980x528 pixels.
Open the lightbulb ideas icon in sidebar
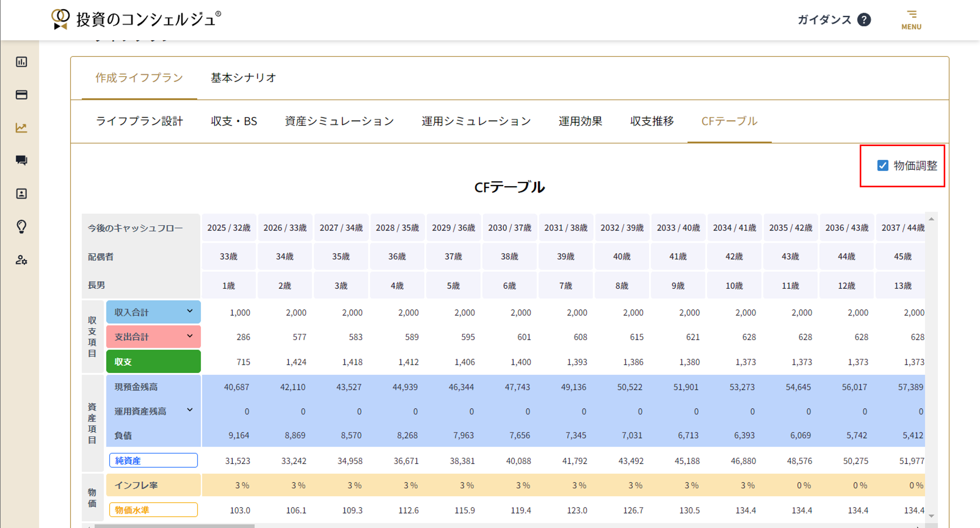click(21, 227)
